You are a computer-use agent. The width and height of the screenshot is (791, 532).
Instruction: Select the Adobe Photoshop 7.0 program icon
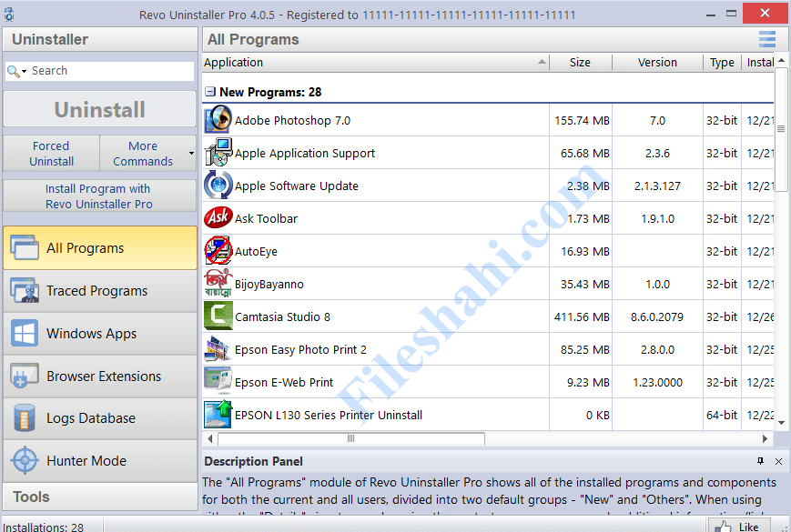coord(218,120)
